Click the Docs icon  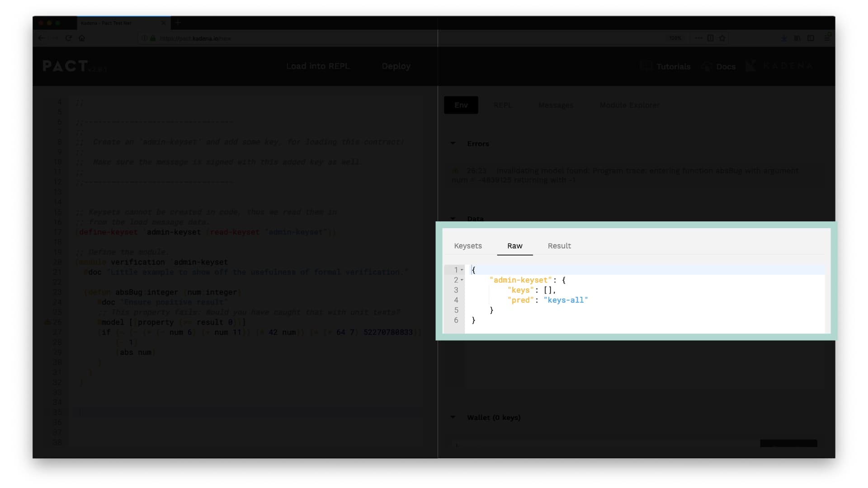point(706,66)
